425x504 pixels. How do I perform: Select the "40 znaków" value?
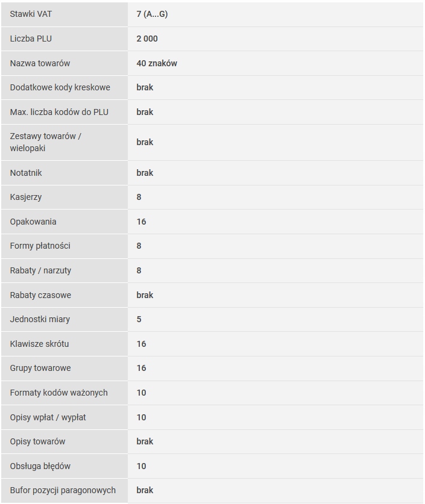[157, 63]
